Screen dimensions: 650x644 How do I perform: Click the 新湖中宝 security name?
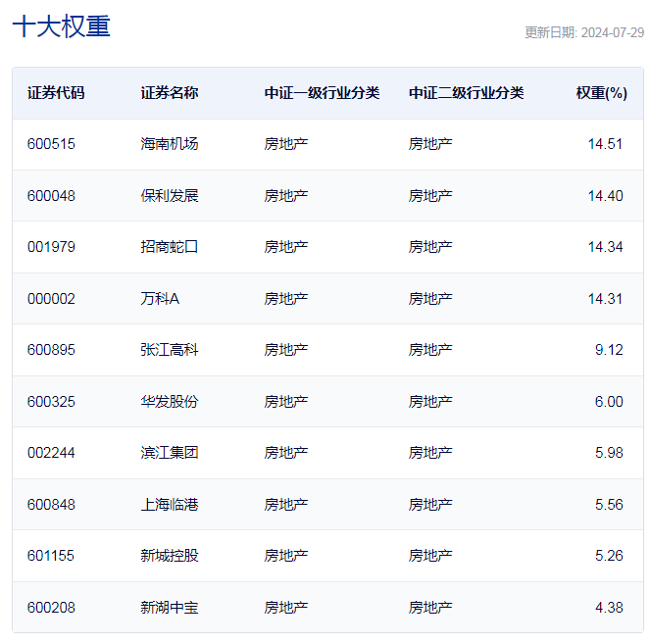click(x=170, y=608)
